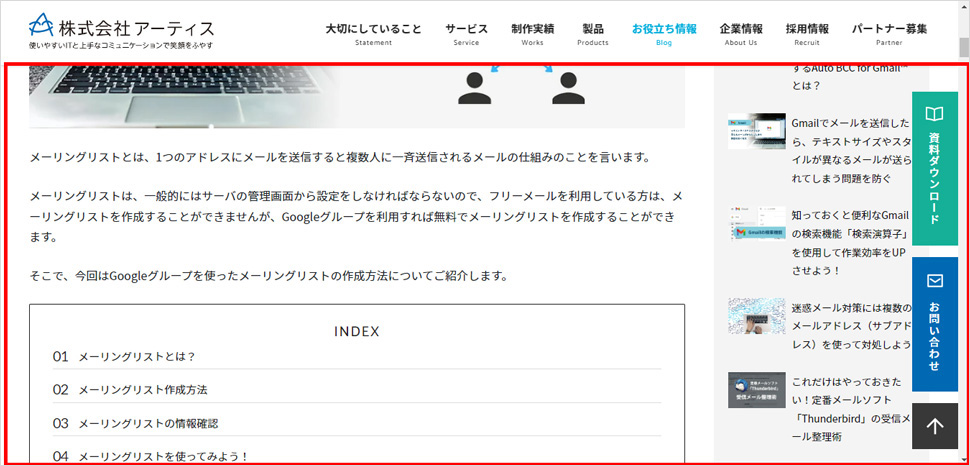Click the laptop mailing list header image
This screenshot has width=970, height=466.
[357, 95]
